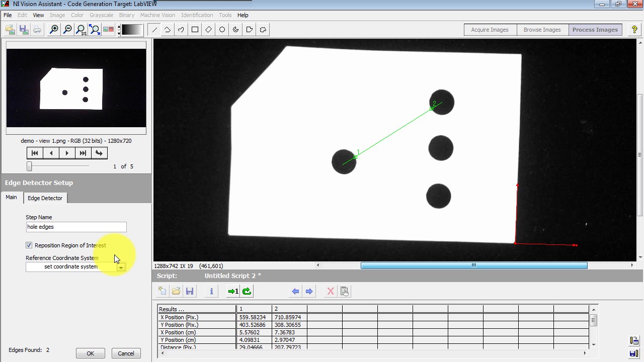Screen dimensions: 644x362
Task: Open the Edit menu
Action: click(22, 15)
